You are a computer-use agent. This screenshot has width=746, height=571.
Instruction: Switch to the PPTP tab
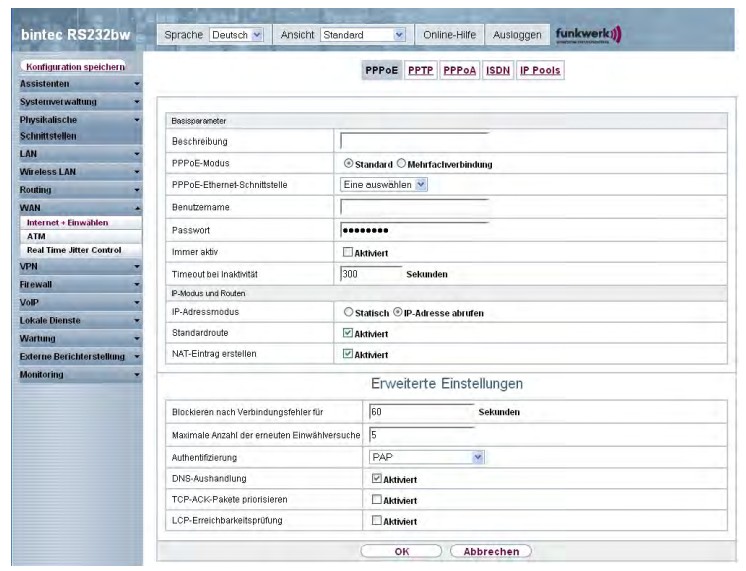pyautogui.click(x=421, y=70)
